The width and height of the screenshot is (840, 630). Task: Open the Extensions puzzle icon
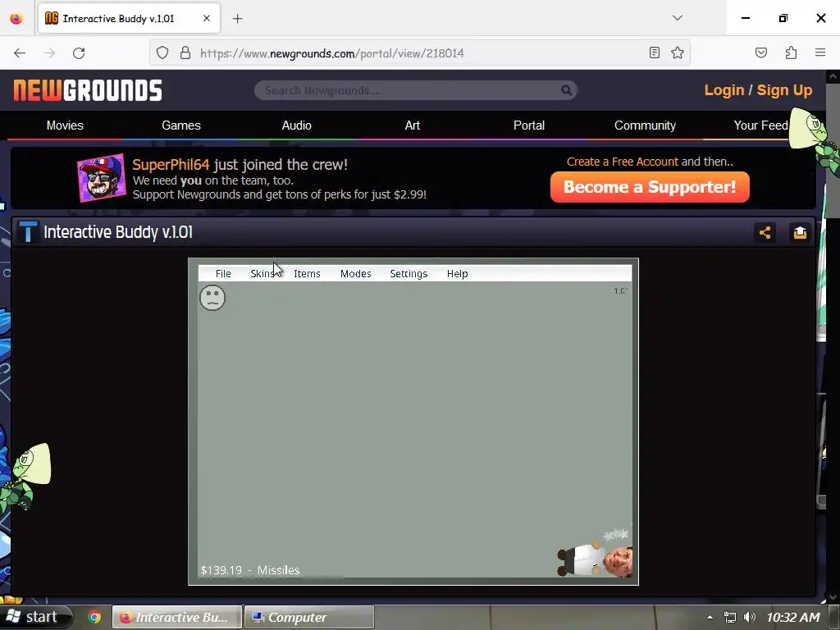[x=792, y=52]
